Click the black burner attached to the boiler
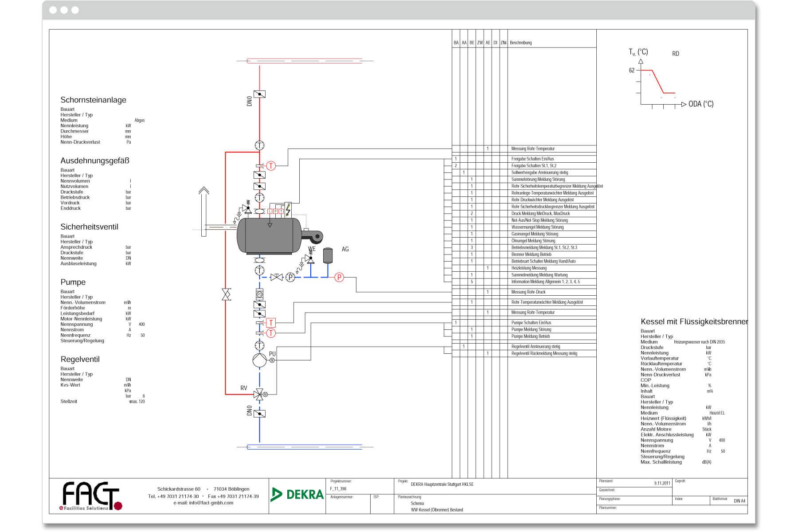This screenshot has width=798, height=532. coord(312,236)
